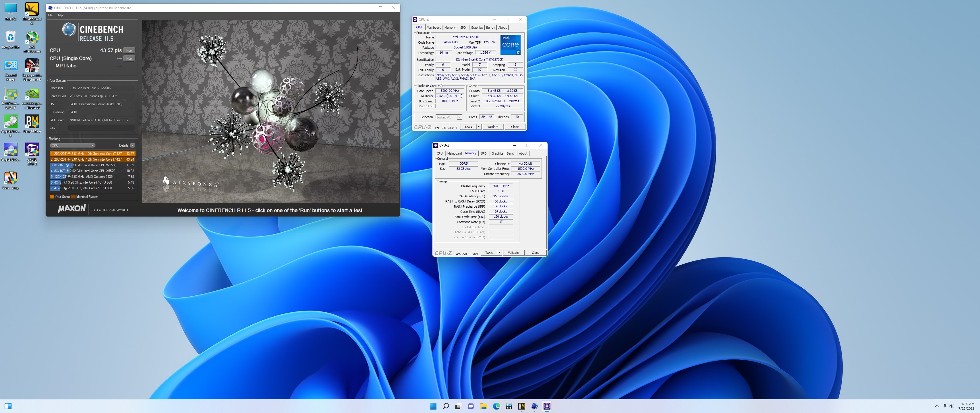980x413 pixels.
Task: Open Tools dropdown arrow in CPU-Z processor window
Action: pyautogui.click(x=479, y=127)
